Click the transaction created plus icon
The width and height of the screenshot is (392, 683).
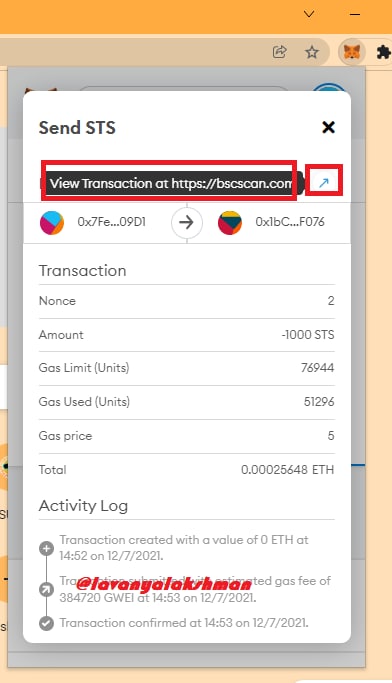(x=46, y=548)
